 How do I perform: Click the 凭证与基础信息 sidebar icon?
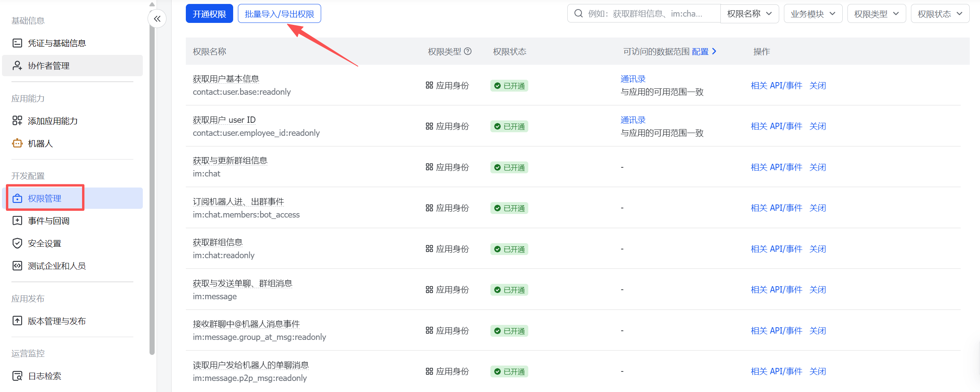click(x=17, y=43)
